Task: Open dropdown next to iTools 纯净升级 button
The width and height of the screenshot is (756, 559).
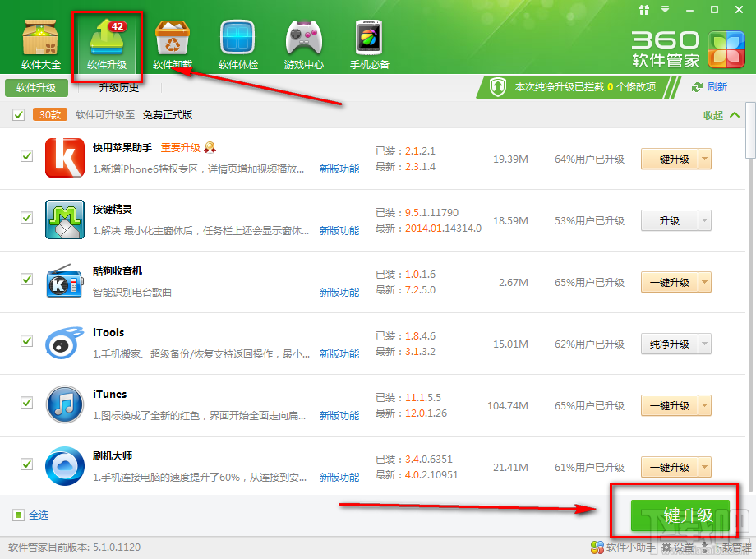Action: [704, 344]
